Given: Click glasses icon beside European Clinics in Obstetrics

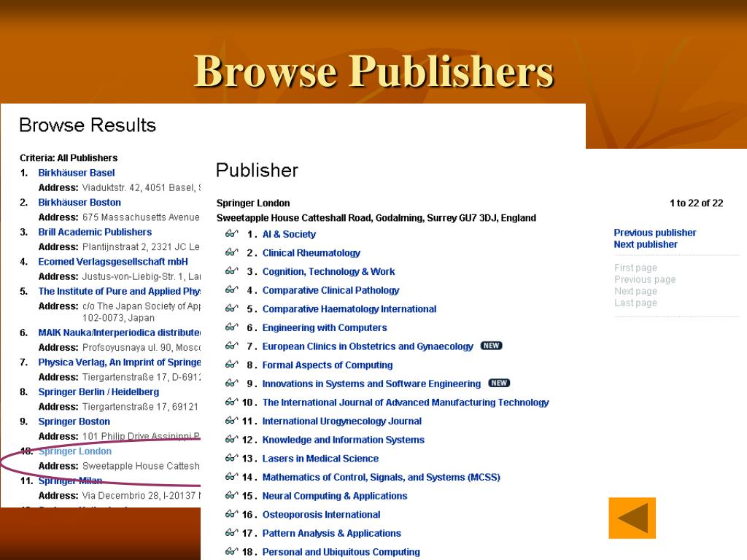Looking at the screenshot, I should tap(231, 345).
